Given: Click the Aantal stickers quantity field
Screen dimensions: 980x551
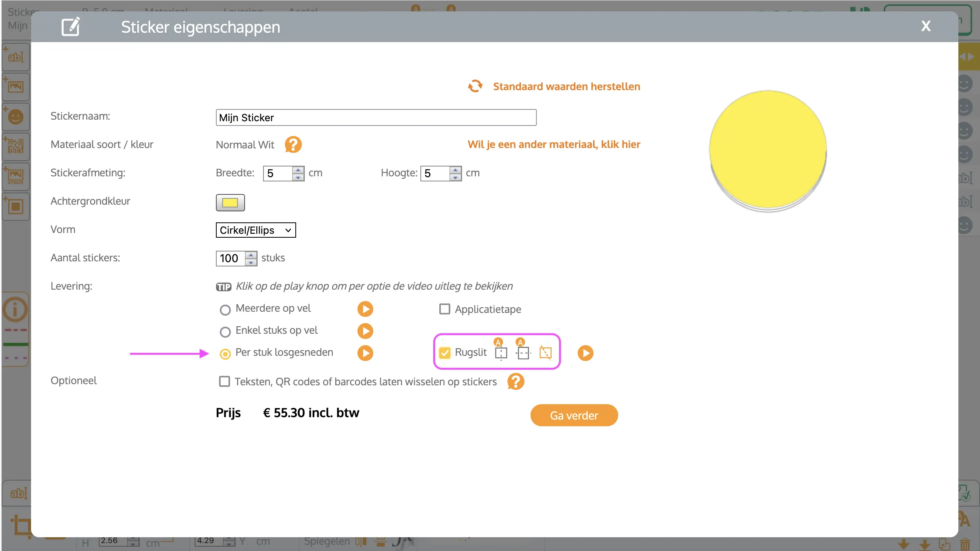Looking at the screenshot, I should [230, 258].
